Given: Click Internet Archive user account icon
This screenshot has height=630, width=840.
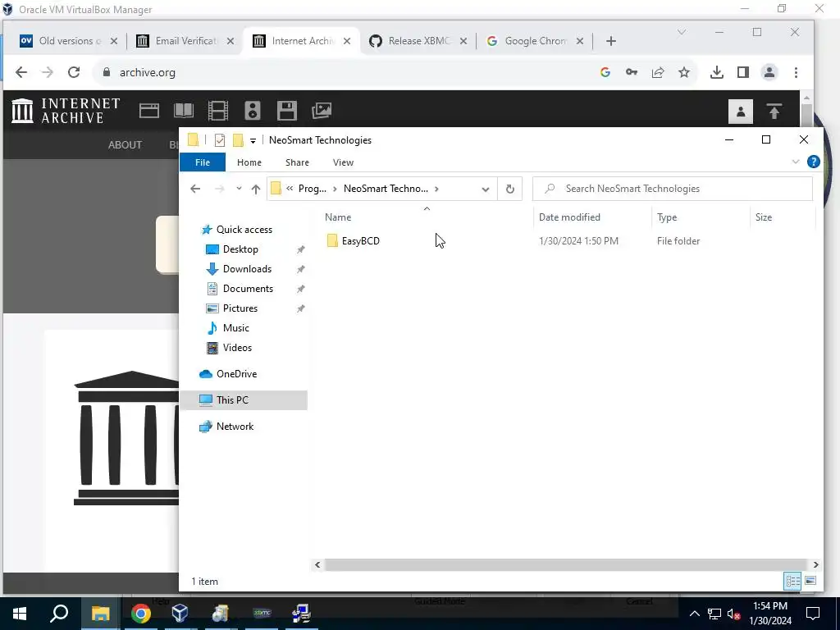Looking at the screenshot, I should [741, 112].
